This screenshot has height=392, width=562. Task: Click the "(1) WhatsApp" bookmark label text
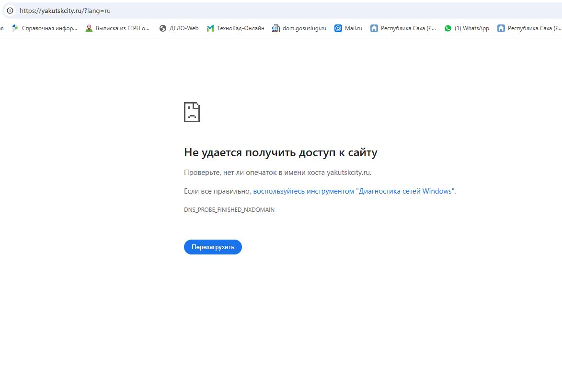(x=471, y=28)
